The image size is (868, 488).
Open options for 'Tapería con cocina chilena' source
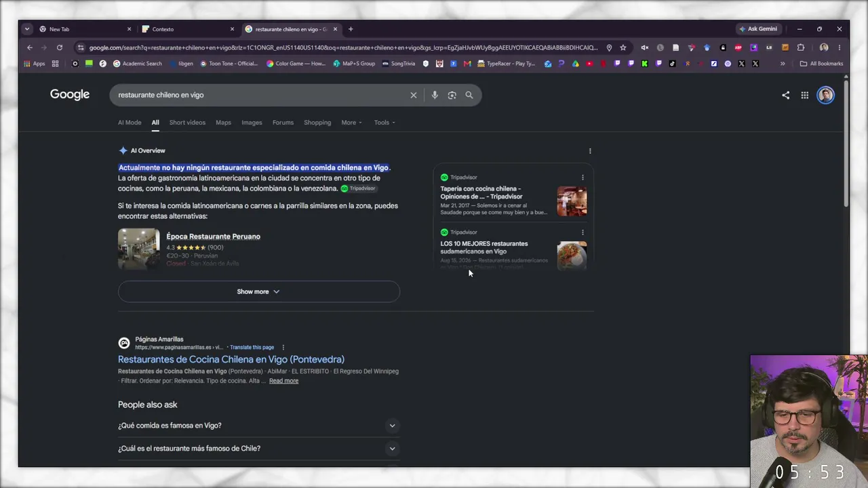click(x=583, y=178)
